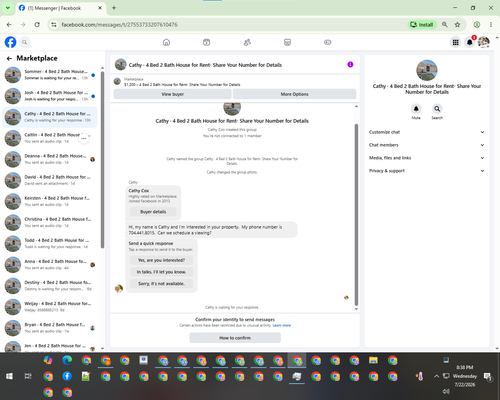Image resolution: width=500 pixels, height=400 pixels.
Task: Open the notifications bell with badge
Action: 470,42
